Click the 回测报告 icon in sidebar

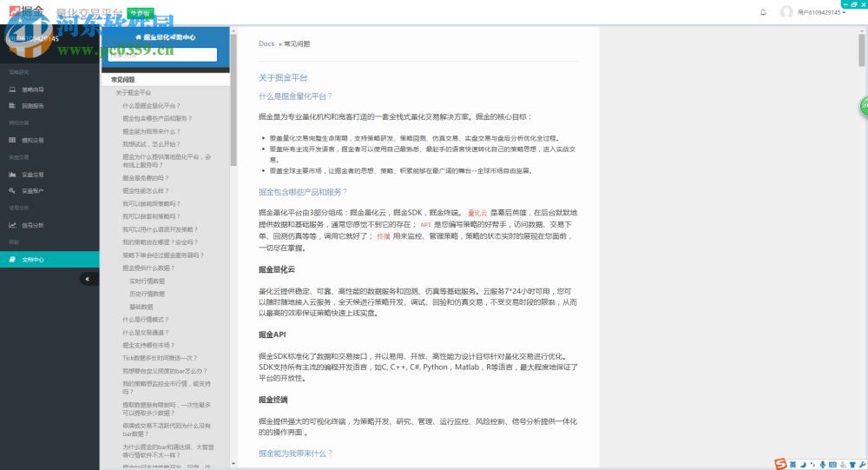pos(12,105)
